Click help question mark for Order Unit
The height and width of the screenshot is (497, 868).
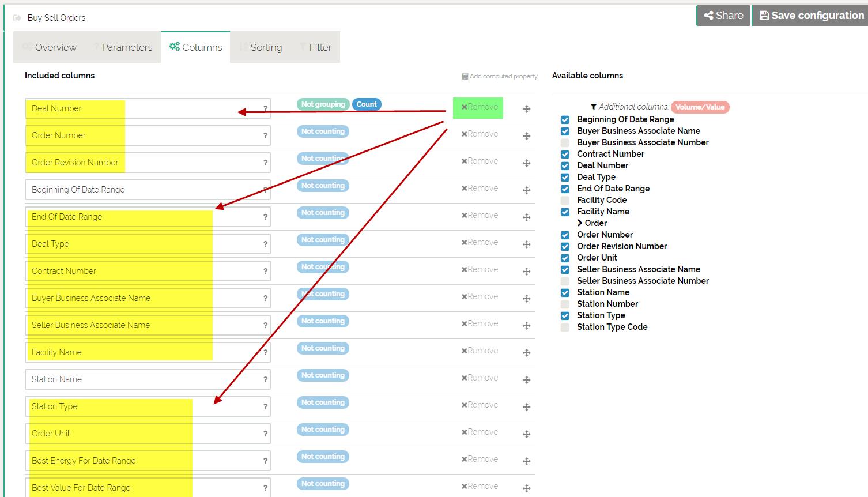265,434
